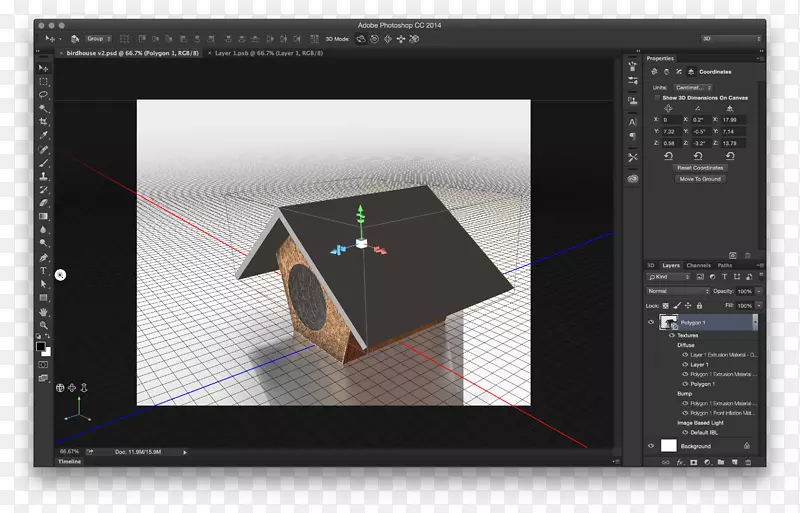Enable Show 3D Dimensions On Canvas
The image size is (800, 513).
pyautogui.click(x=656, y=98)
